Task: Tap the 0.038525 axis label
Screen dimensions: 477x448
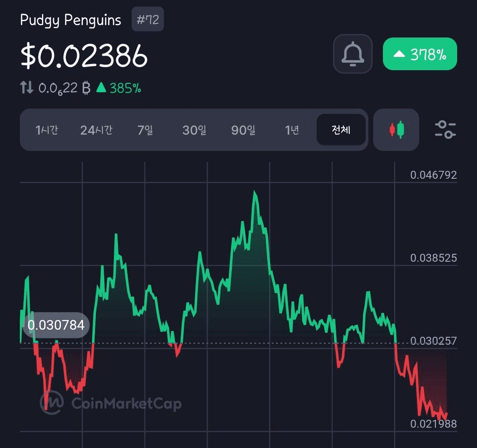Action: pos(434,258)
